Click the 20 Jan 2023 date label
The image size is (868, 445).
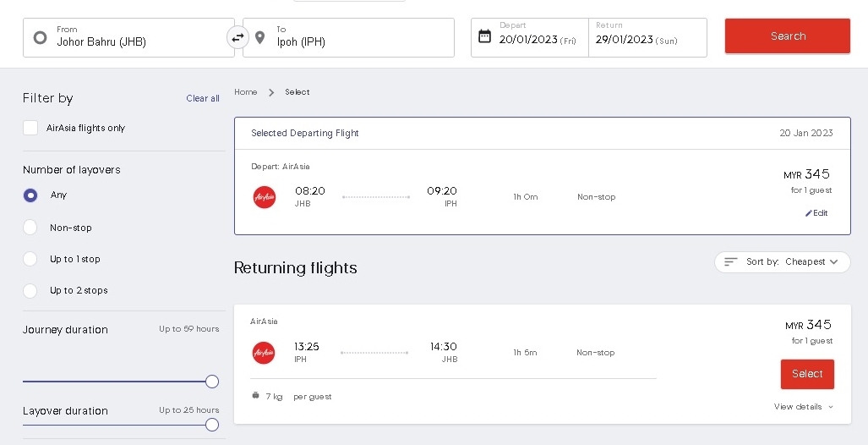pyautogui.click(x=806, y=133)
